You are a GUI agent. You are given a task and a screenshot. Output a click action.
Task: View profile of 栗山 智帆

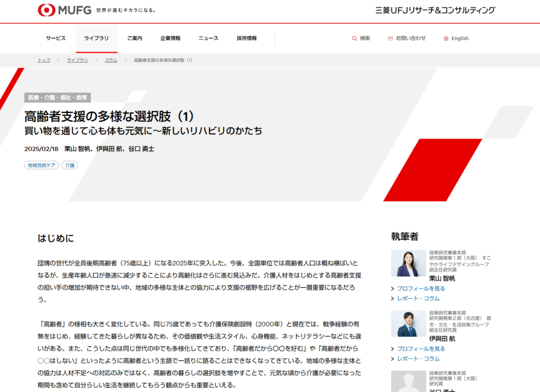click(x=421, y=288)
